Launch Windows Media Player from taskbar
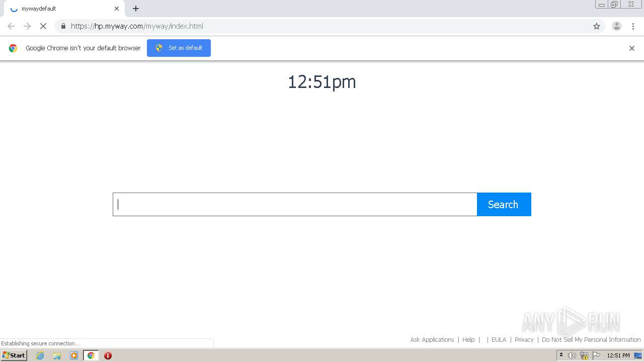This screenshot has height=362, width=644. pos(74,355)
